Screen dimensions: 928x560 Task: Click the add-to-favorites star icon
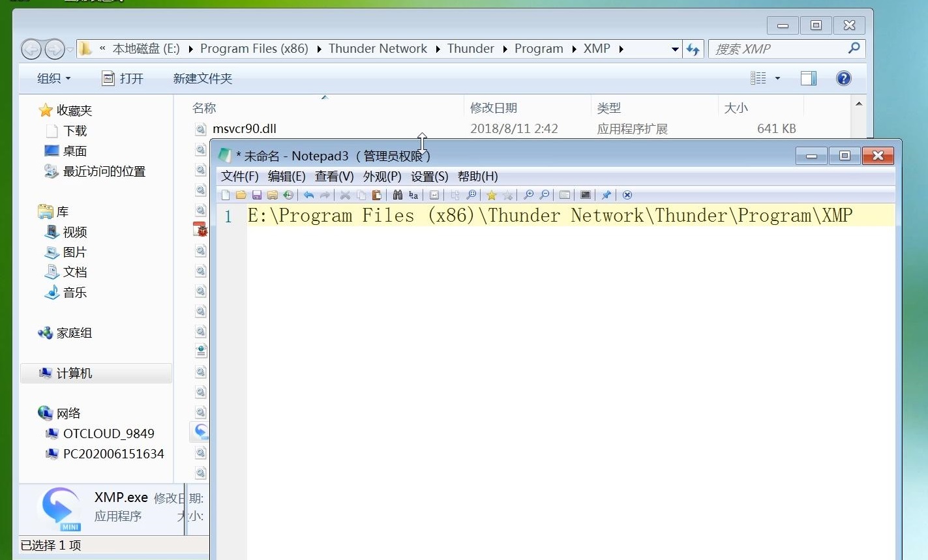click(507, 195)
